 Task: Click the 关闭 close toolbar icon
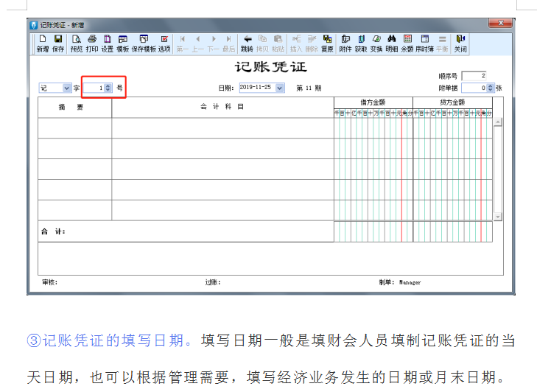460,43
